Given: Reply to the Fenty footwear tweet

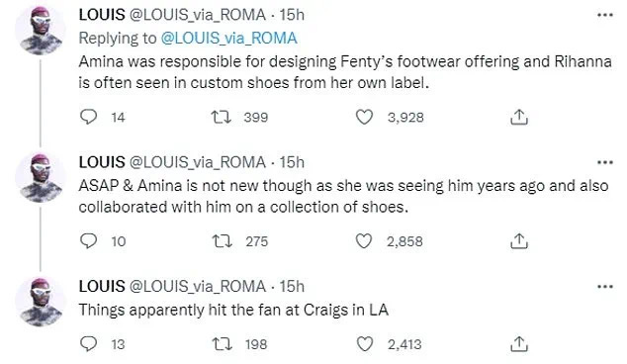Looking at the screenshot, I should tap(88, 117).
